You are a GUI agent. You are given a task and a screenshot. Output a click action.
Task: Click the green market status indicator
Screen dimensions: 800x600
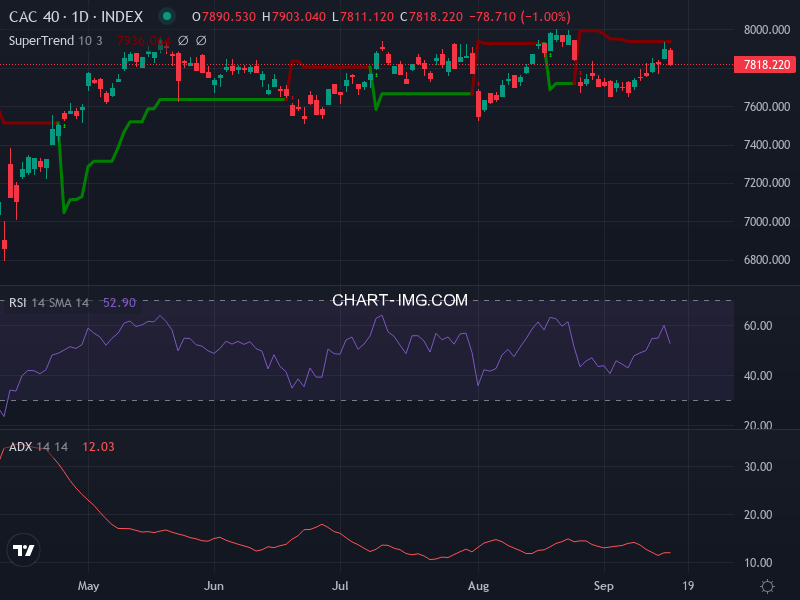(x=167, y=17)
